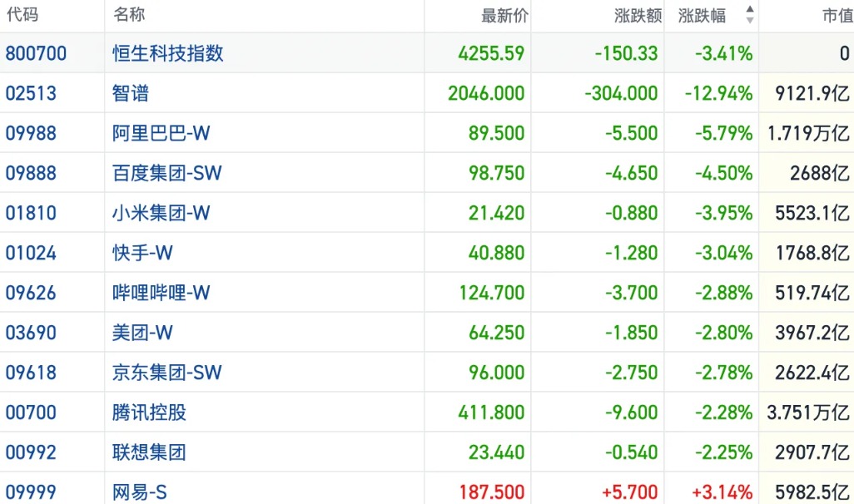Select market cap 3967.2亿
Screen dimensions: 854x504
click(812, 333)
